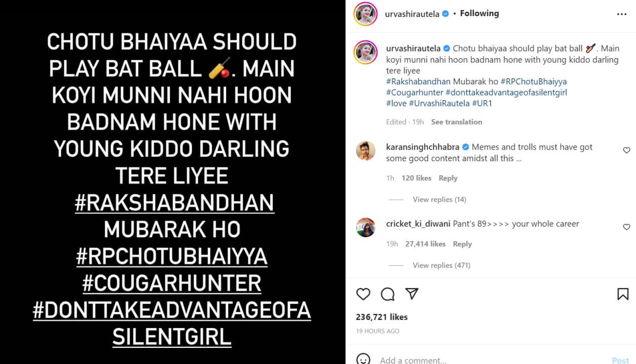The height and width of the screenshot is (364, 636).
Task: Share post via paper plane icon
Action: coord(412,294)
